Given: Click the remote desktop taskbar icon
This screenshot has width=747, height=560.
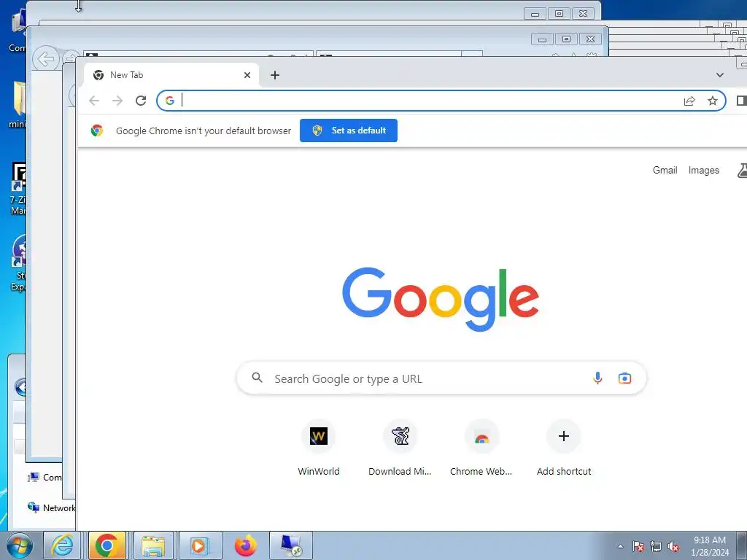Looking at the screenshot, I should (x=291, y=545).
